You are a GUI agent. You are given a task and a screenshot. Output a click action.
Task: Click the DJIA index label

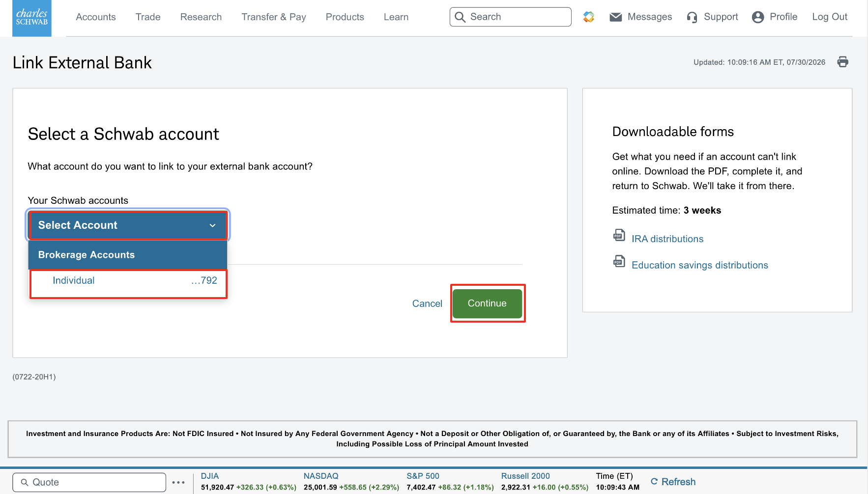click(210, 476)
